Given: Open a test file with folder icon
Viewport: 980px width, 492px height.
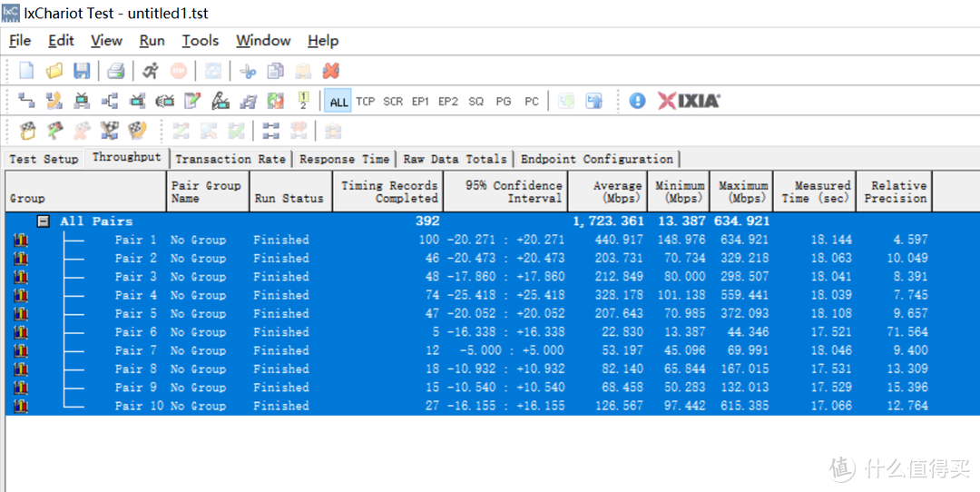Looking at the screenshot, I should pos(54,71).
